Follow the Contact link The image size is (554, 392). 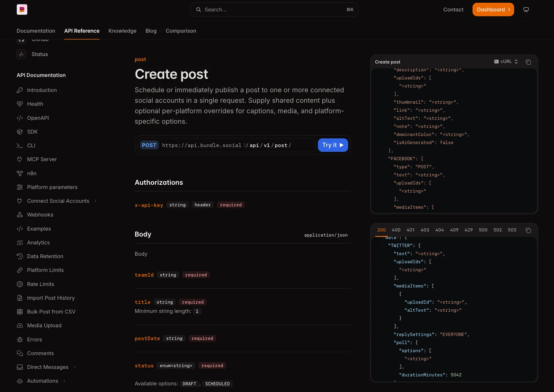pos(453,10)
